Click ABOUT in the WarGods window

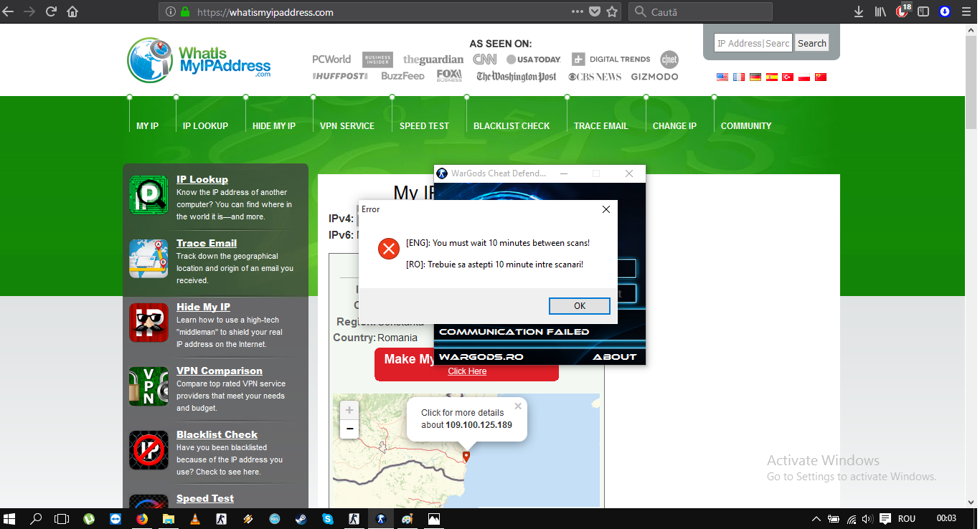point(615,357)
